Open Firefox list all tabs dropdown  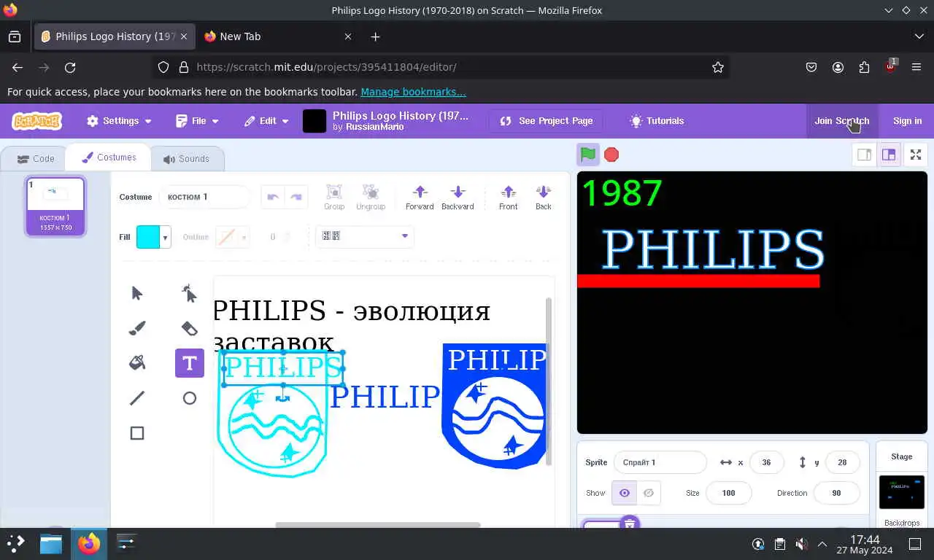(919, 36)
